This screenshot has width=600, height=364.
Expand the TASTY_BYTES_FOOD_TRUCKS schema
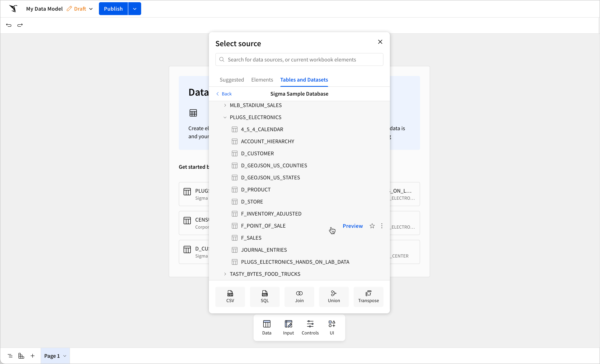click(225, 274)
